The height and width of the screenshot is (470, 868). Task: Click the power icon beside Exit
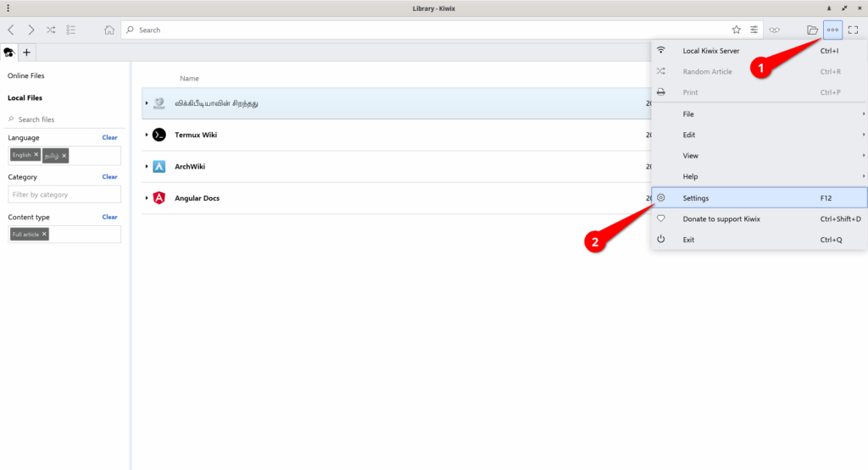pos(661,239)
